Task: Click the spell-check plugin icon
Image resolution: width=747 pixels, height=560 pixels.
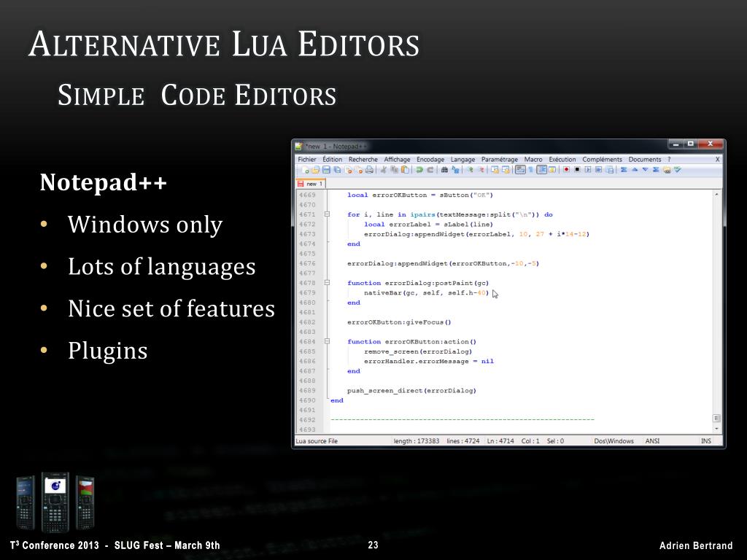Action: tap(678, 169)
